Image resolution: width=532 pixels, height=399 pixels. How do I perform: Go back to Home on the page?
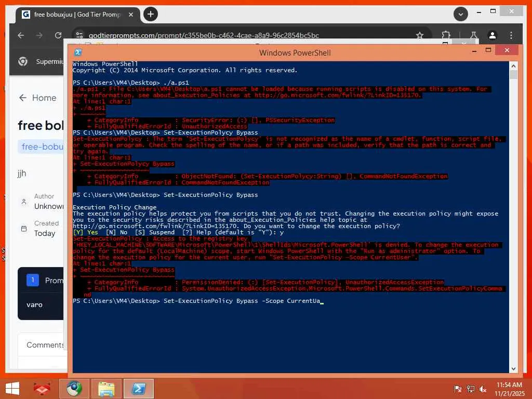point(37,98)
